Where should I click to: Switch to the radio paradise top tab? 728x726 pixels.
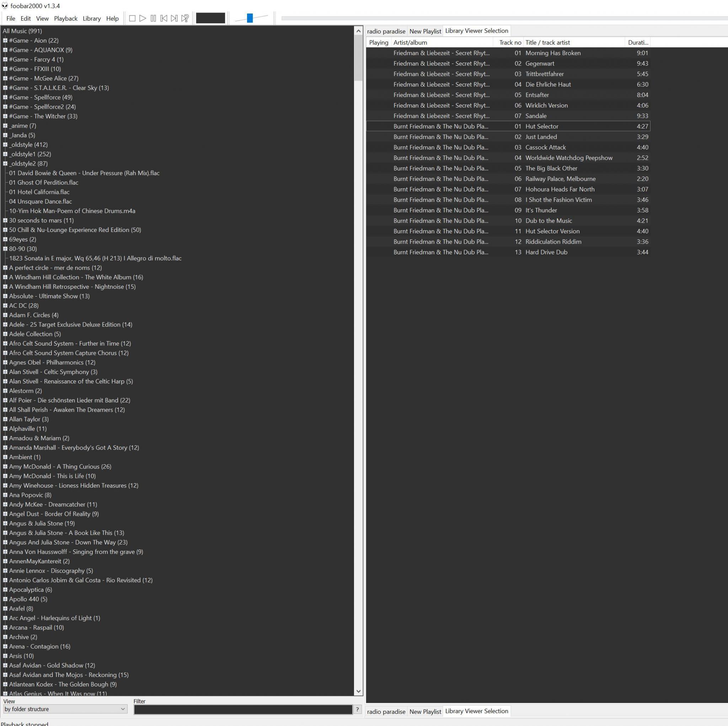pos(386,31)
